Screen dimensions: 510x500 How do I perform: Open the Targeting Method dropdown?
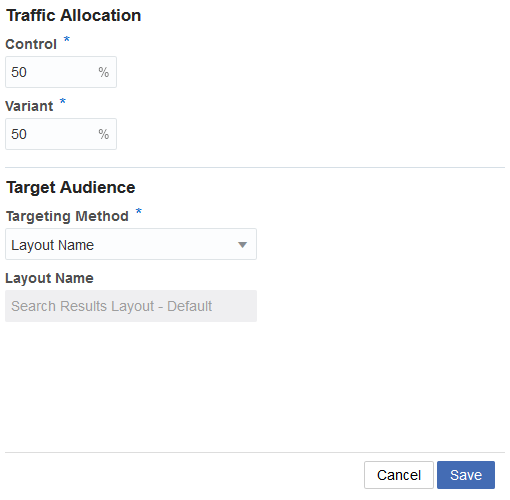(x=131, y=244)
